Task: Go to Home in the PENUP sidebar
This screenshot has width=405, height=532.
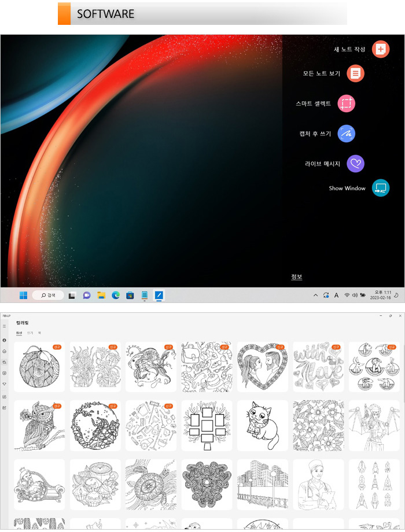Action: (5, 351)
